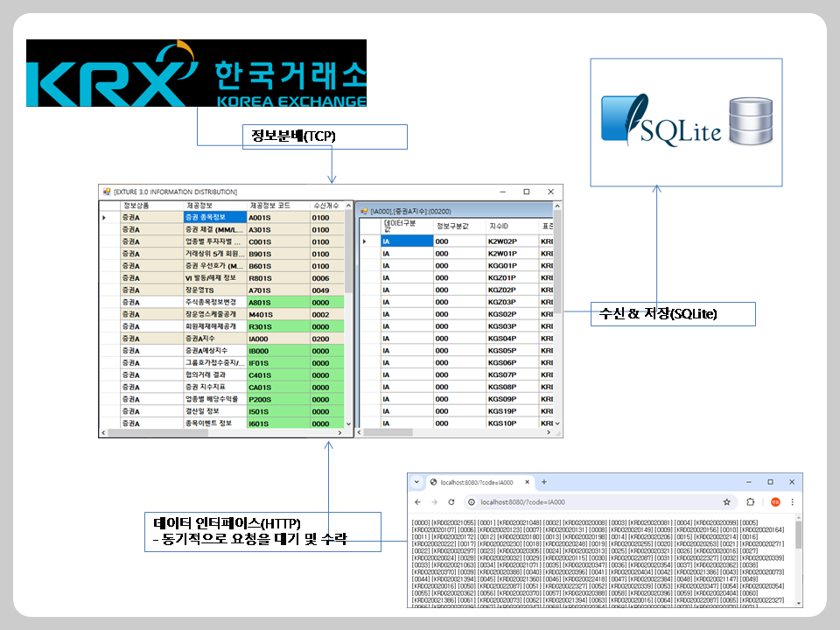Click right arrow of IA000 horizontal scrollbar

[x=548, y=432]
